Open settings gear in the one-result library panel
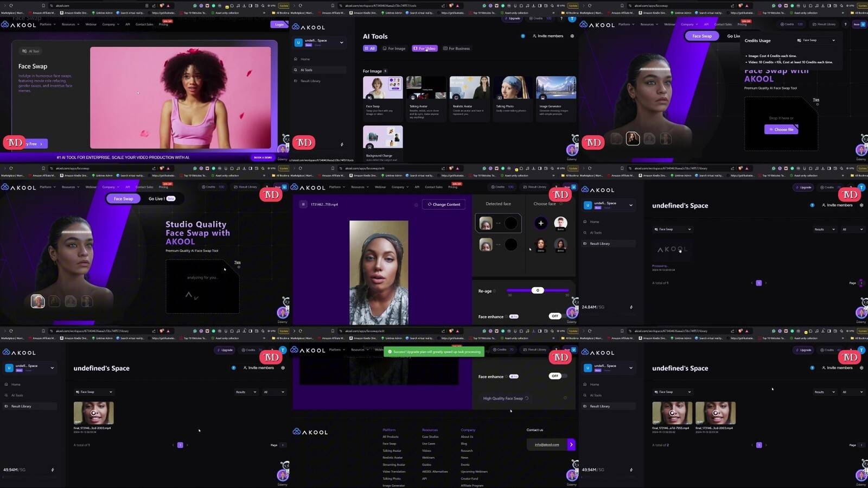868x488 pixels. point(283,367)
